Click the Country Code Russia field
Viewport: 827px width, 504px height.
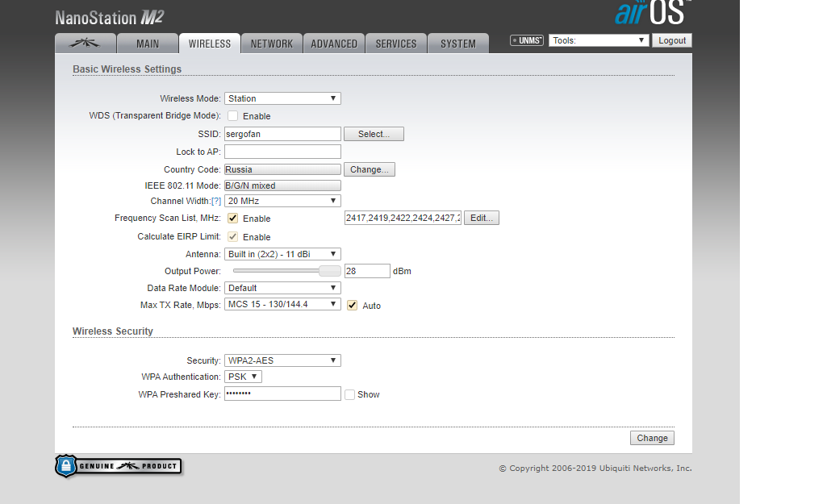[x=282, y=169]
